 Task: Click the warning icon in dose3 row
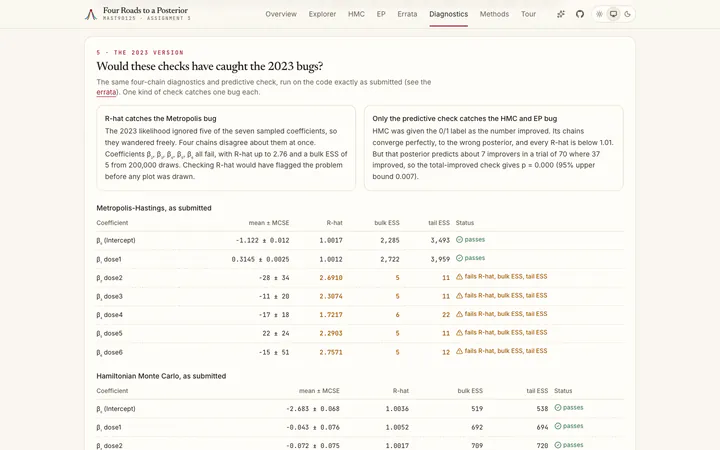click(459, 296)
